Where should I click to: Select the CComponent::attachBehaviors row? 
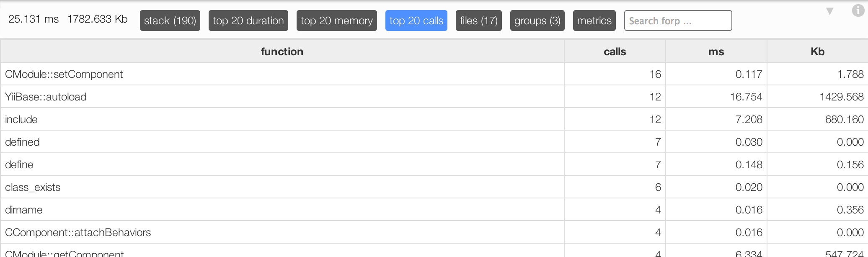[x=434, y=232]
